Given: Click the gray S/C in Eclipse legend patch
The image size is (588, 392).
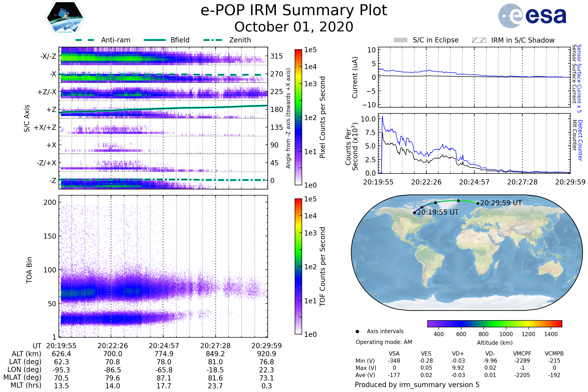Looking at the screenshot, I should click(x=400, y=40).
